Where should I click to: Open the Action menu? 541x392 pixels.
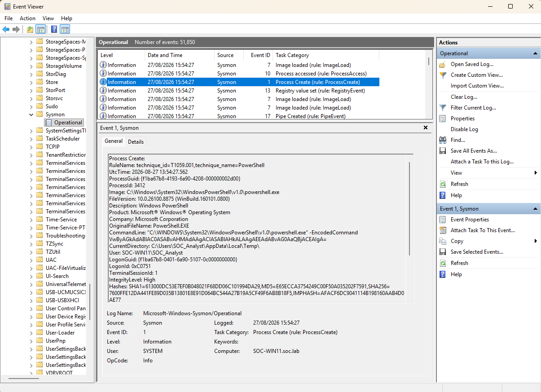coord(27,18)
